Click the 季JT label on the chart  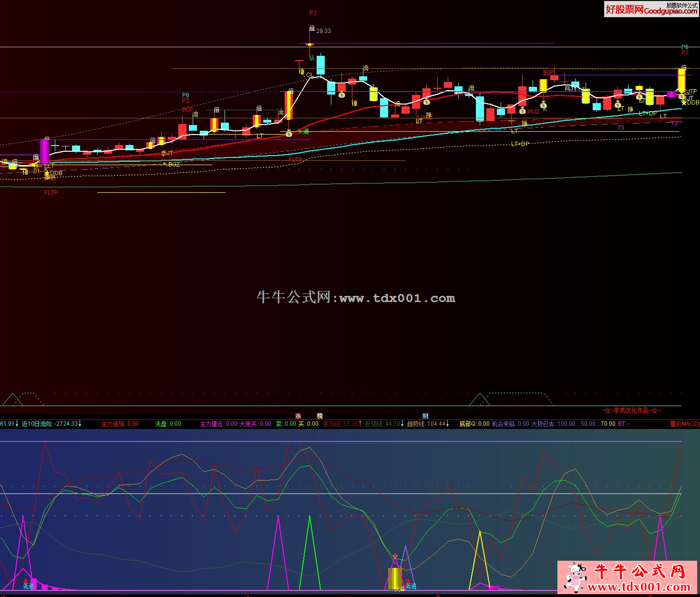[167, 153]
